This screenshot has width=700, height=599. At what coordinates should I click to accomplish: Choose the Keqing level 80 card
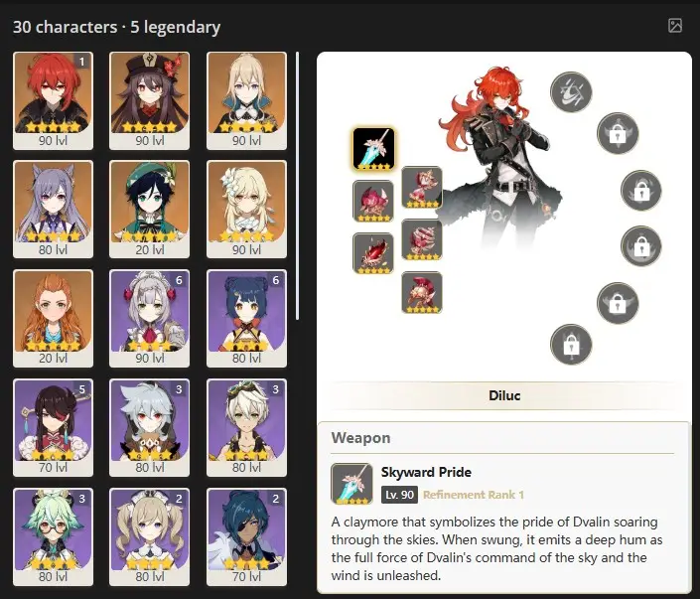(x=54, y=210)
